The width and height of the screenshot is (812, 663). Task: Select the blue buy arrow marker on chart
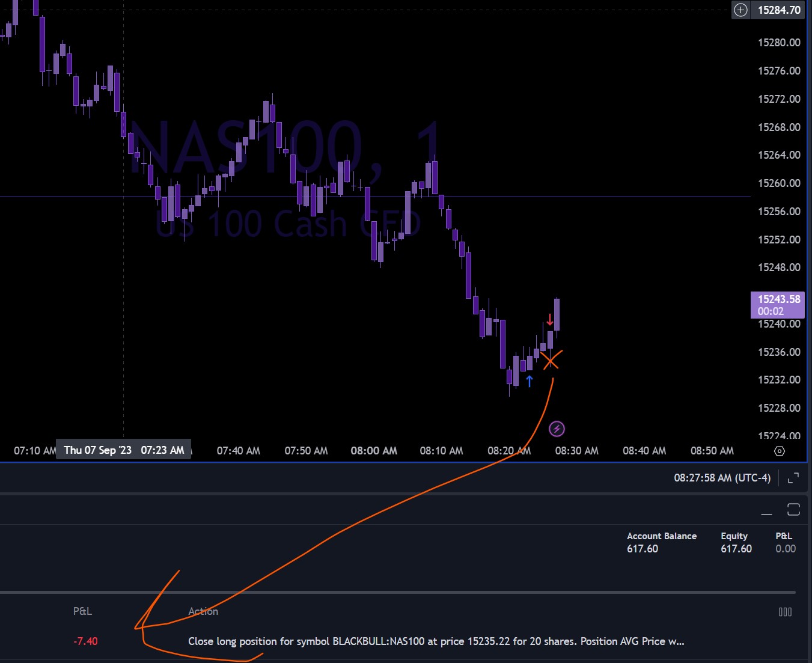[x=530, y=381]
